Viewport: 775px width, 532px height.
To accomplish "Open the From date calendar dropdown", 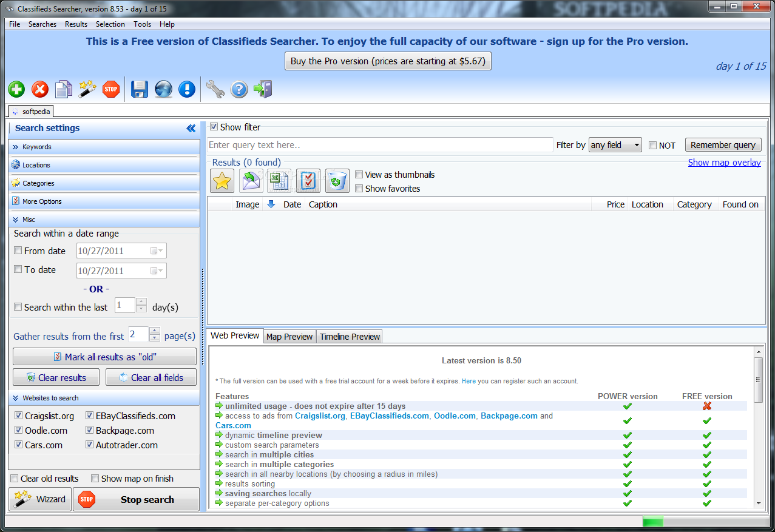I will tap(157, 251).
